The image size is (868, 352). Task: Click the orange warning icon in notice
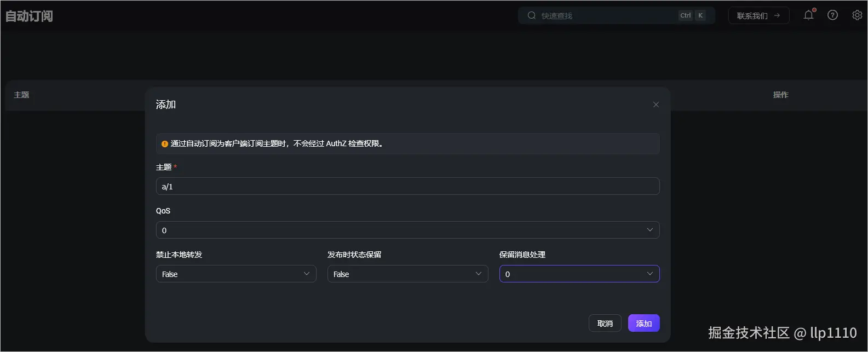point(165,144)
